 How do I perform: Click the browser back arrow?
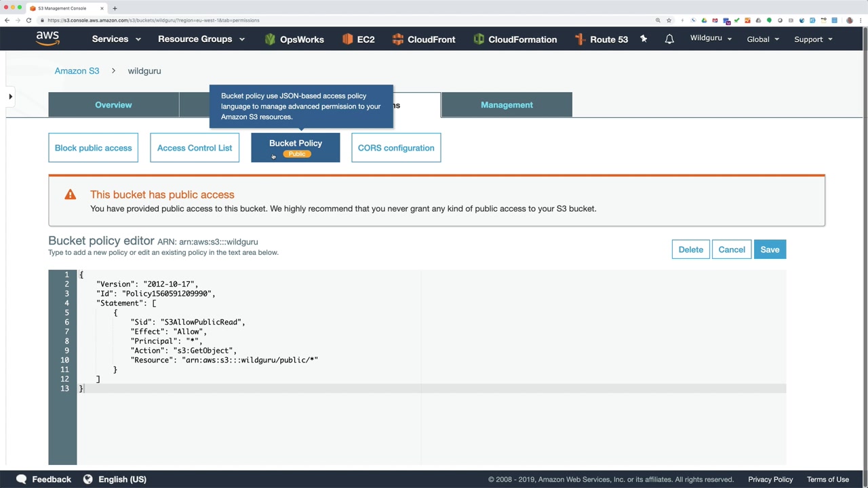click(x=7, y=20)
